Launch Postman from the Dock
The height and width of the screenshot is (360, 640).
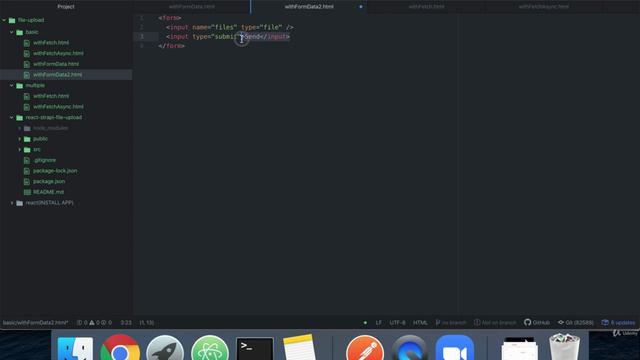pyautogui.click(x=365, y=348)
